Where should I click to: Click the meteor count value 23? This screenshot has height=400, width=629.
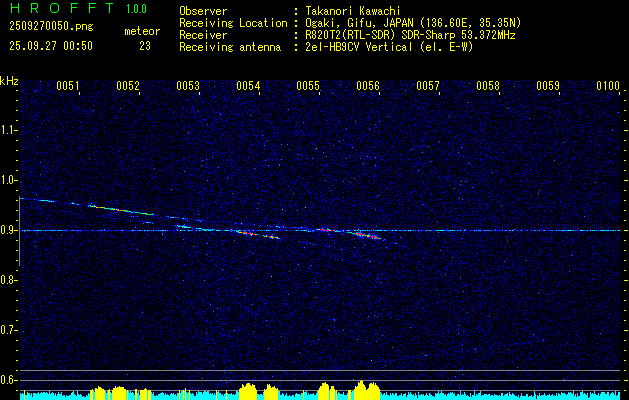click(x=145, y=46)
